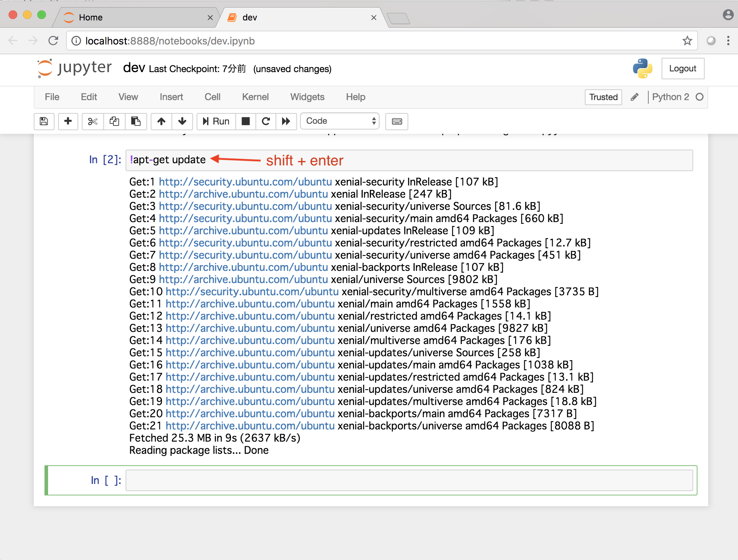Open the Kernel menu
Image resolution: width=738 pixels, height=560 pixels.
[x=255, y=97]
